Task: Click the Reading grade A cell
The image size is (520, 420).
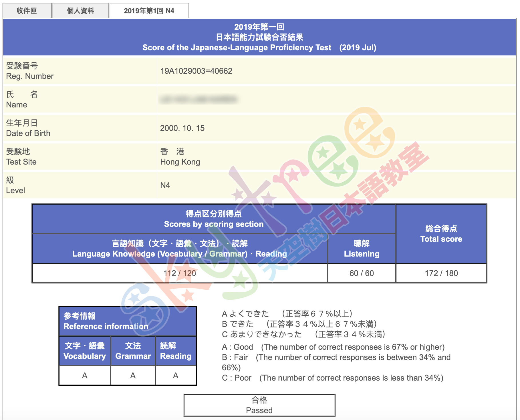Action: (176, 375)
